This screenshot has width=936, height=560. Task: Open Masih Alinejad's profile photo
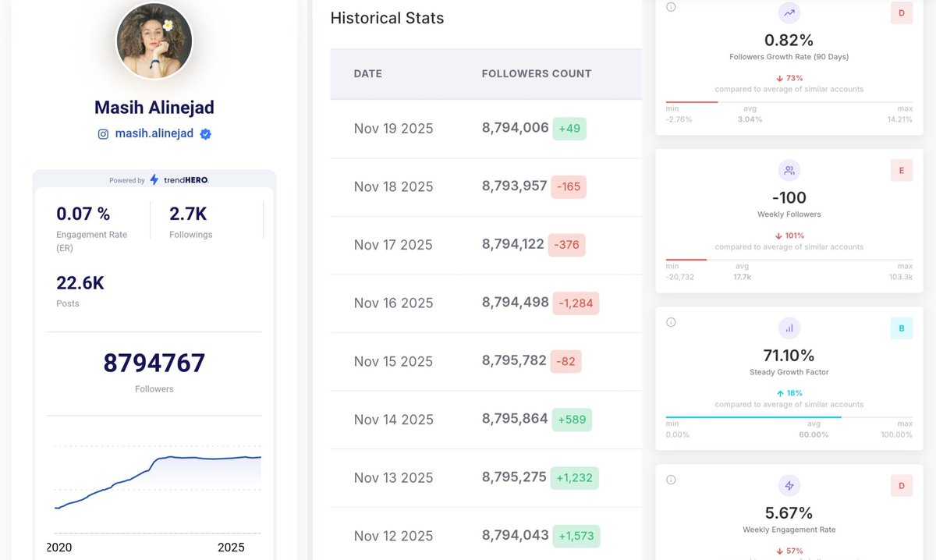pyautogui.click(x=154, y=41)
